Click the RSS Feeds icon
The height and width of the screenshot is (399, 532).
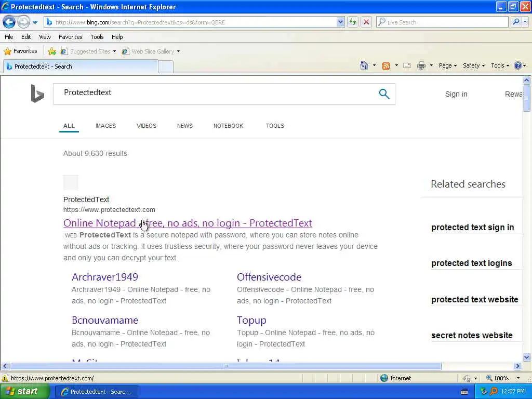coord(386,66)
